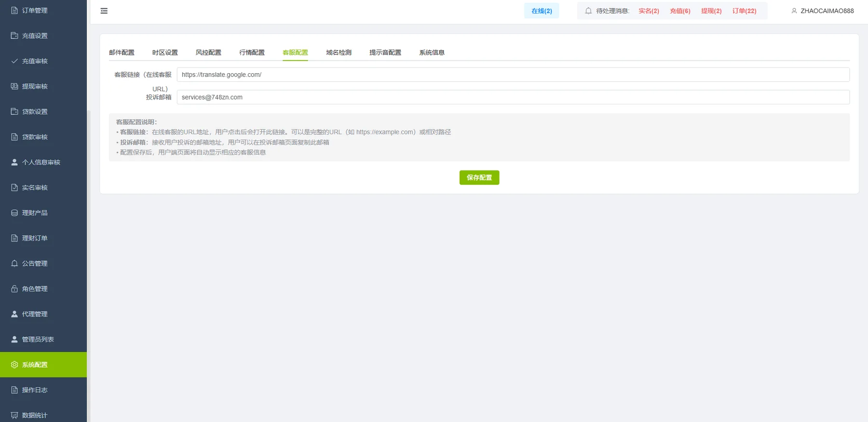Open 个人信息审核 person icon item
Screen dimensions: 868x422
[x=14, y=162]
